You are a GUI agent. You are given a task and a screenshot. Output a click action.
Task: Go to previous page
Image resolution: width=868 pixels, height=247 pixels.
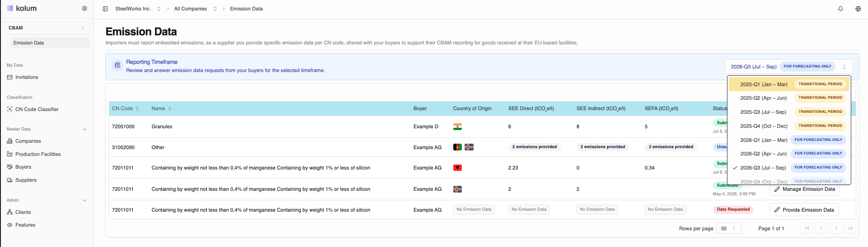pos(821,228)
